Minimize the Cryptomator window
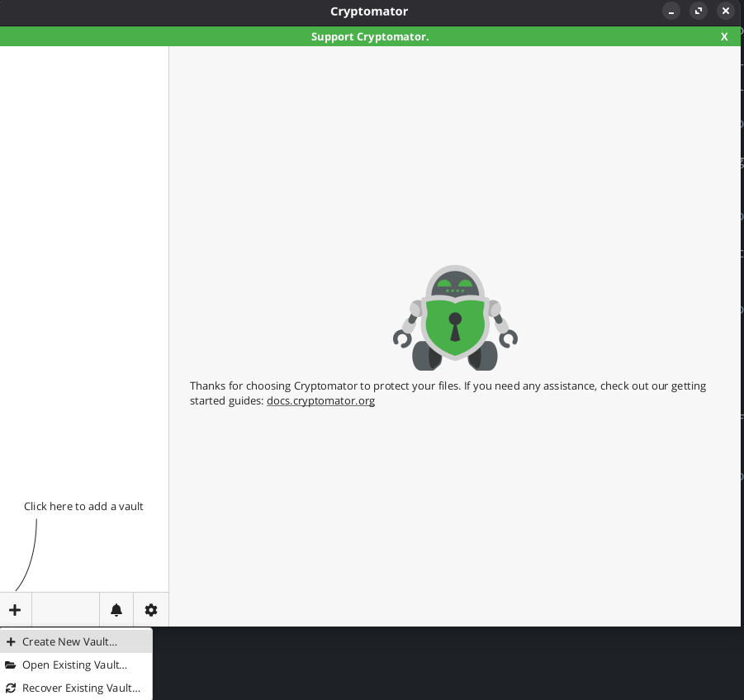Screen dimensions: 744x700 (x=672, y=11)
